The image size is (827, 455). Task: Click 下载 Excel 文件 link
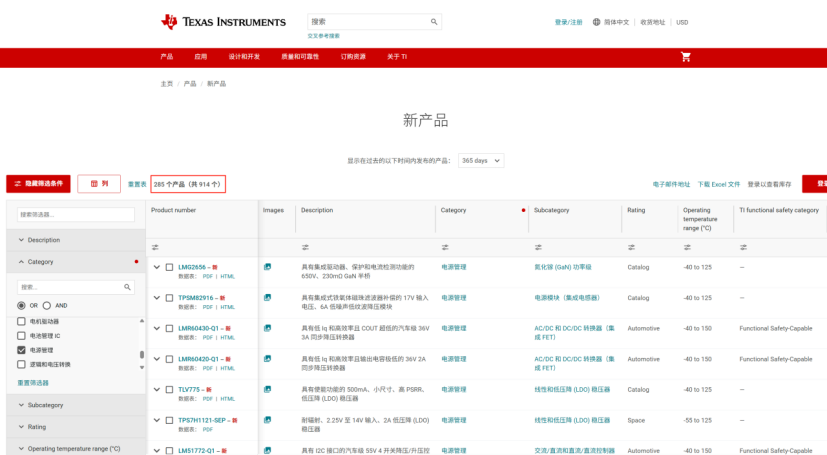(718, 184)
